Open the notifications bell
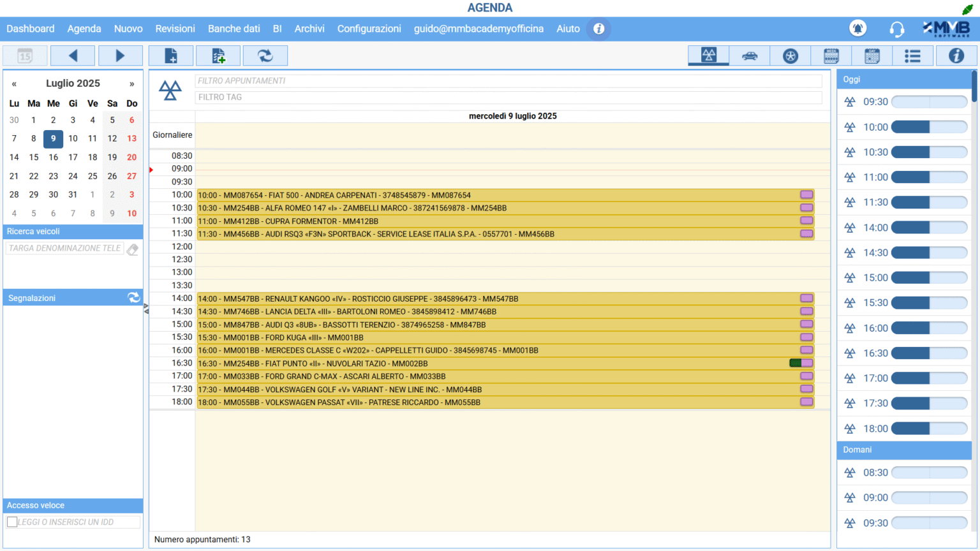This screenshot has width=980, height=551. coord(857,29)
